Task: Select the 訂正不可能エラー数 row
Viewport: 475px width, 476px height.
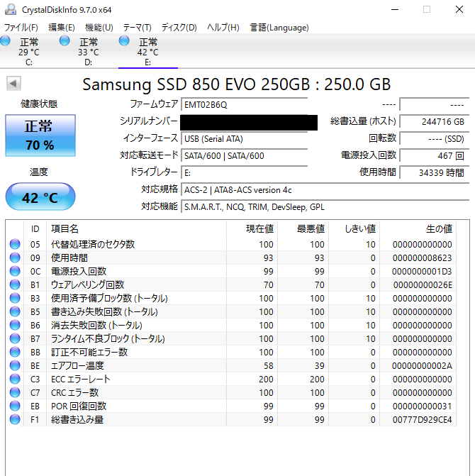Action: (233, 352)
